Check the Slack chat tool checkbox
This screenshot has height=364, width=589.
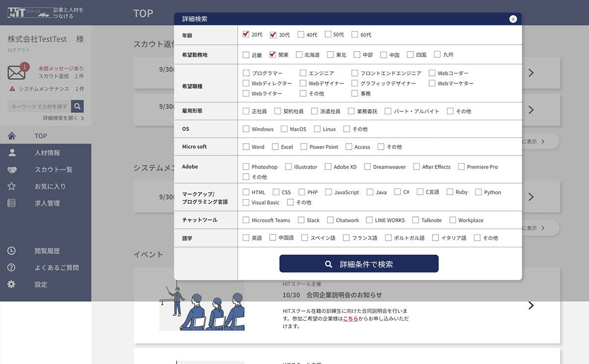click(301, 220)
